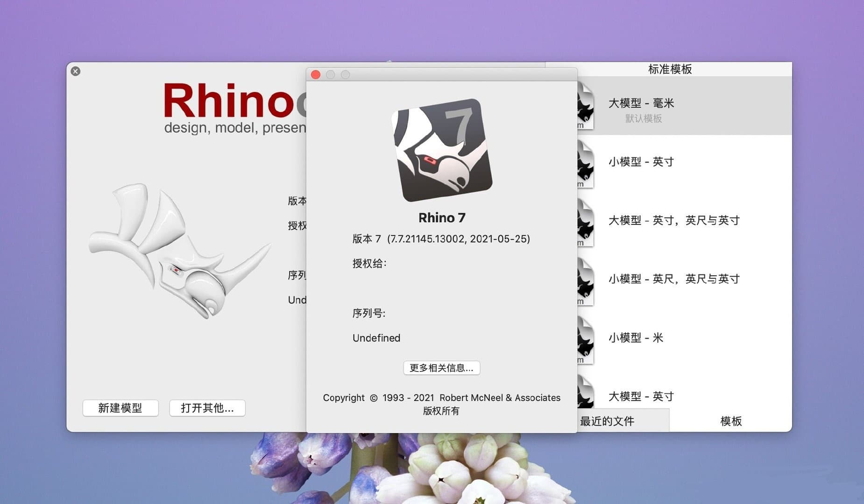This screenshot has width=864, height=504.
Task: Select the 大模型 - 毫米 template
Action: 685,106
